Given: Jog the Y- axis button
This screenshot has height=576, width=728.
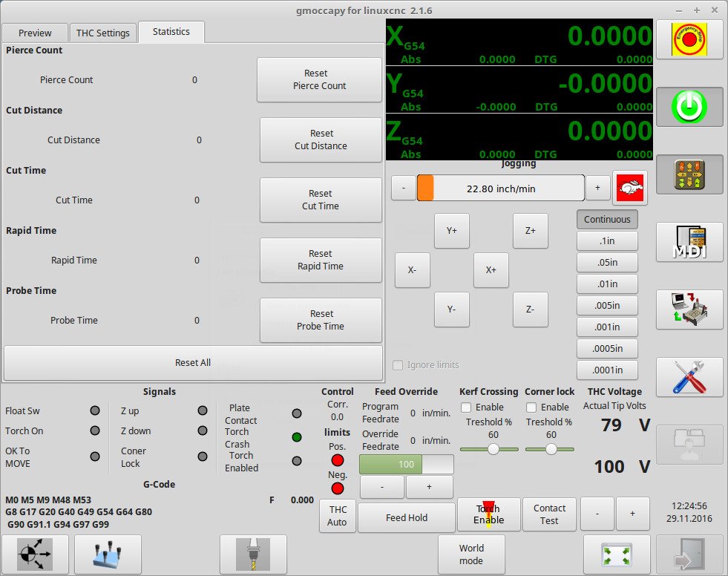Looking at the screenshot, I should point(452,310).
